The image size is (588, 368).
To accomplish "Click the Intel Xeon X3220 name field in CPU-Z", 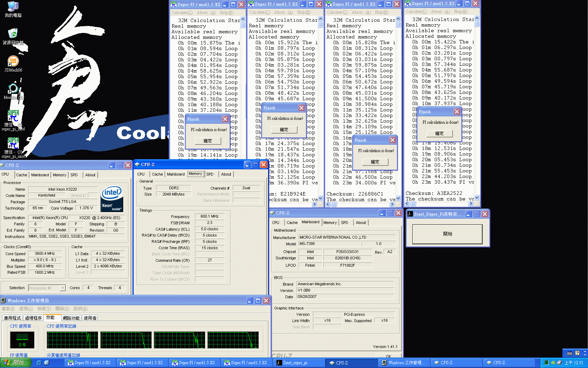I will click(x=63, y=189).
